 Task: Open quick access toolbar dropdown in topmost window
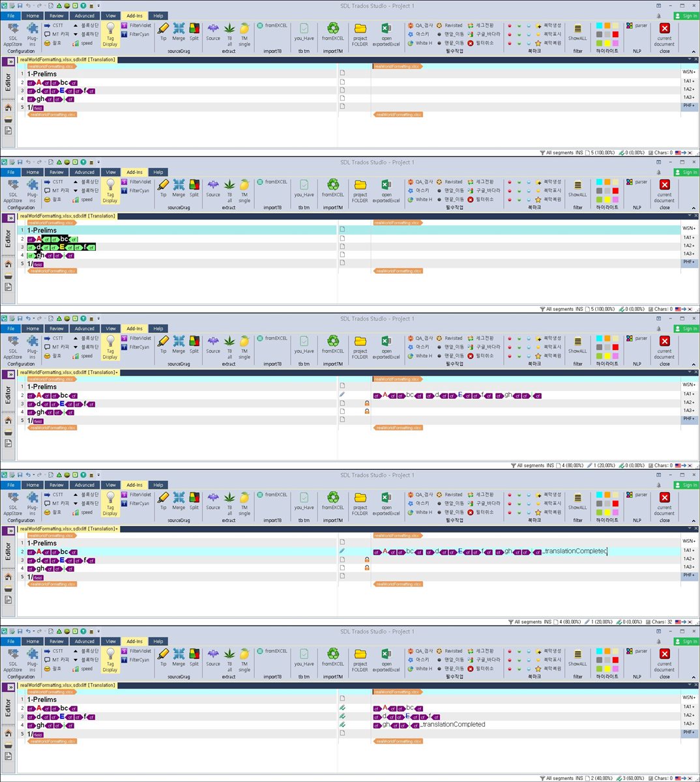[98, 6]
